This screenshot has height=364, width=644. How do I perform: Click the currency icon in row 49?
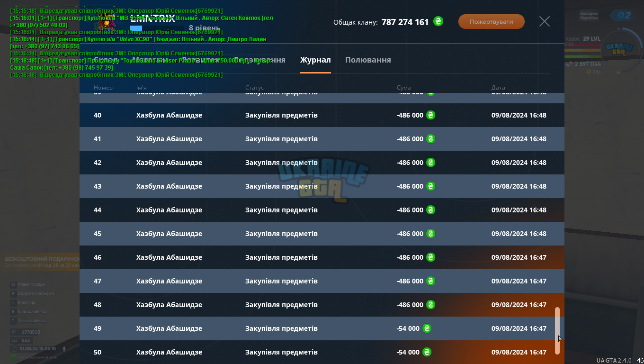coord(427,328)
